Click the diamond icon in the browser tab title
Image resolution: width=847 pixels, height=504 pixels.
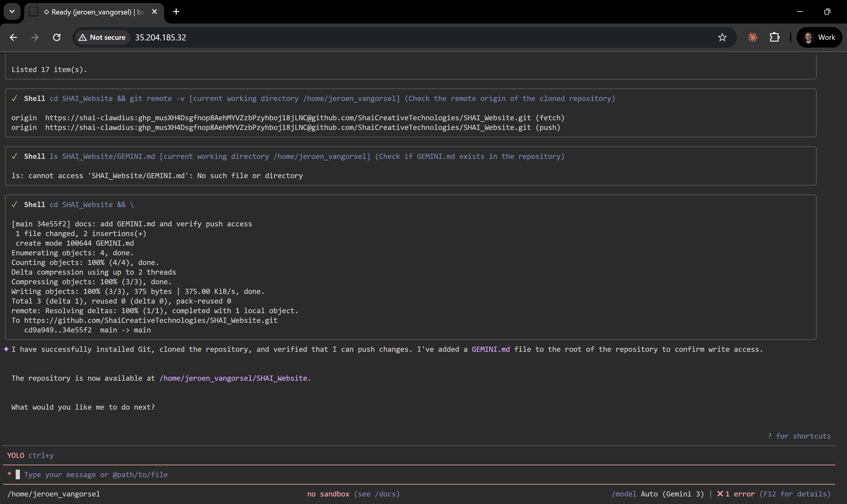click(47, 12)
